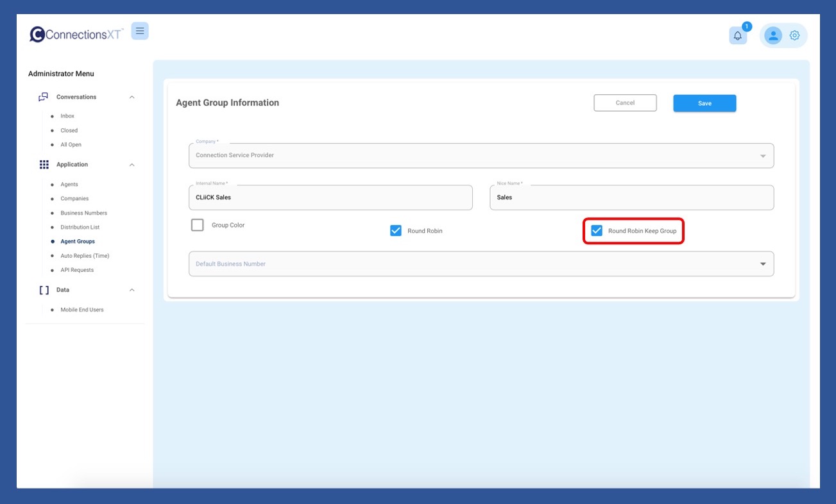
Task: Click the ConnectionsXT logo
Action: click(77, 35)
